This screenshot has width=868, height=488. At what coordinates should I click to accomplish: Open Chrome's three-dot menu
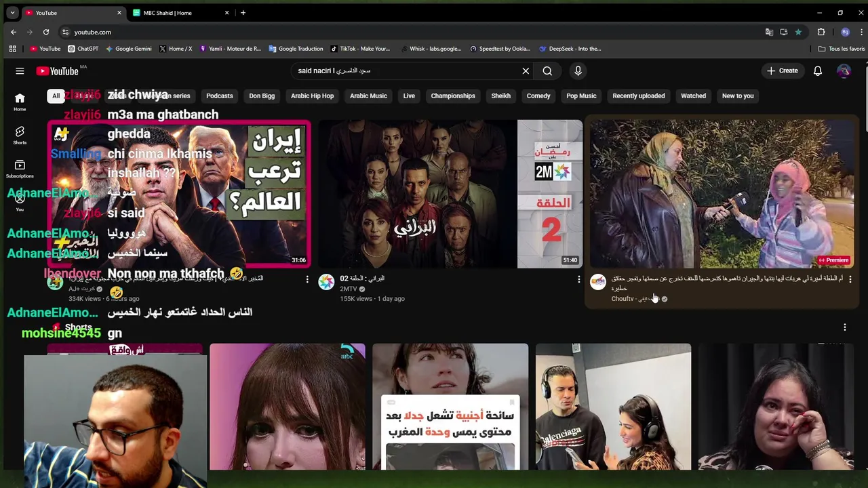tap(862, 32)
